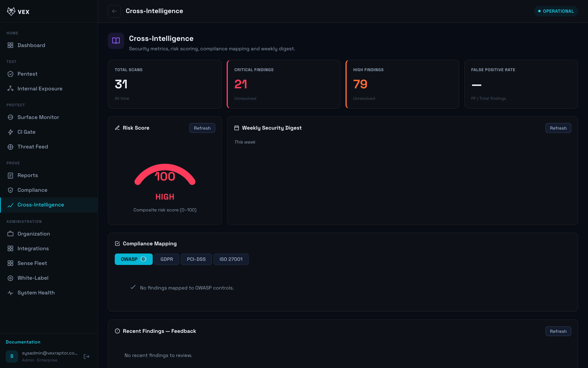Viewport: 588px width, 368px height.
Task: Click the Weekly Security Digest calendar icon
Action: pos(237,128)
